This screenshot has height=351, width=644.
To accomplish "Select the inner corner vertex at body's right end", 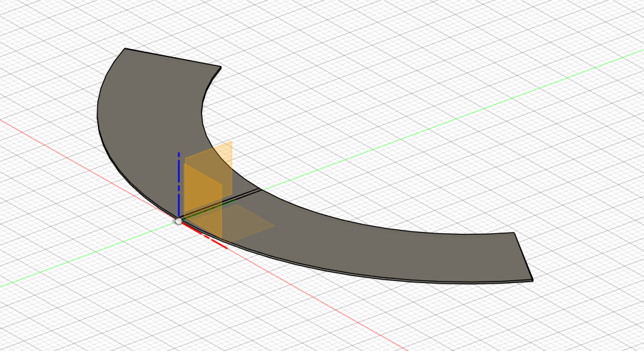I will tap(514, 233).
